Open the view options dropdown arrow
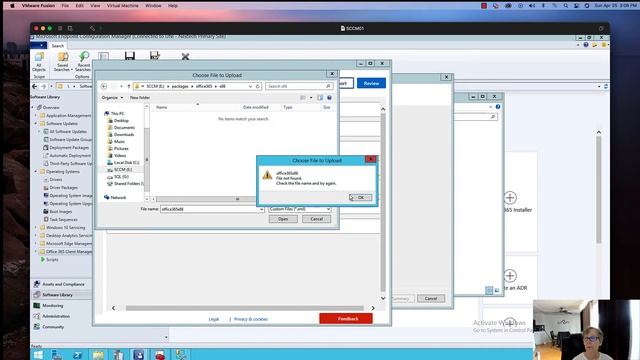Viewport: 640px width, 360px height. click(311, 98)
